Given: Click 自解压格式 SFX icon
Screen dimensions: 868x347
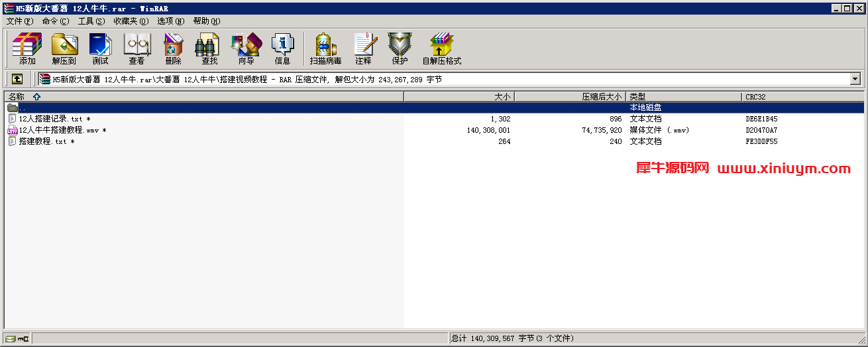Looking at the screenshot, I should (441, 48).
